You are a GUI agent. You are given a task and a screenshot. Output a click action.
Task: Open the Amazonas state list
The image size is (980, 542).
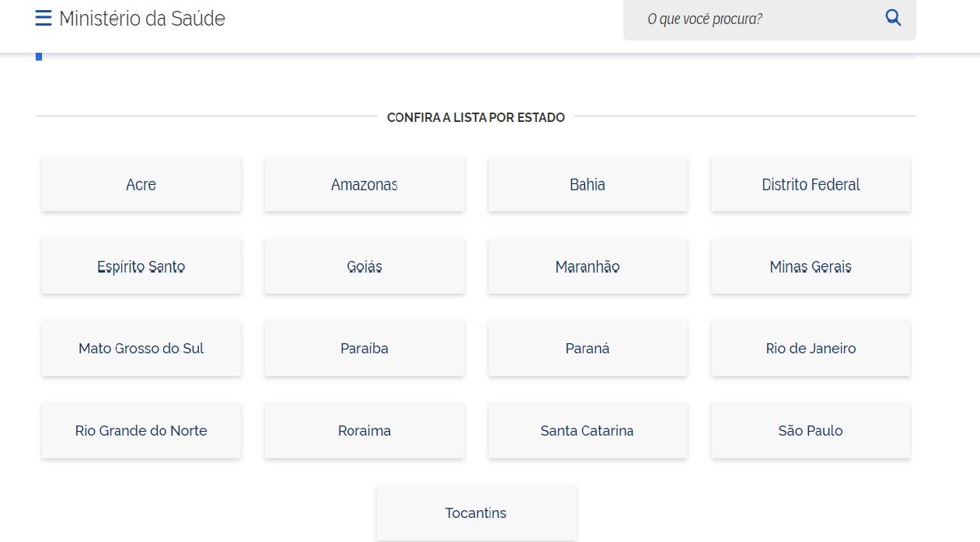coord(364,184)
